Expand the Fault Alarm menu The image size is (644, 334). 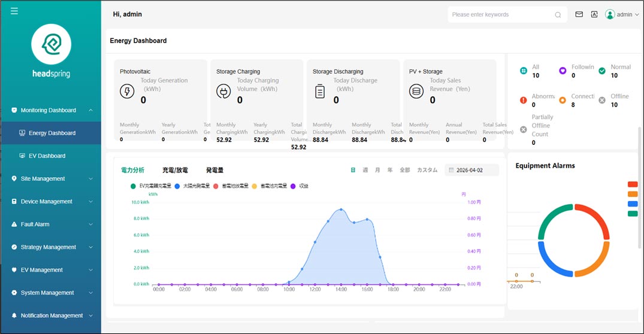pos(51,224)
